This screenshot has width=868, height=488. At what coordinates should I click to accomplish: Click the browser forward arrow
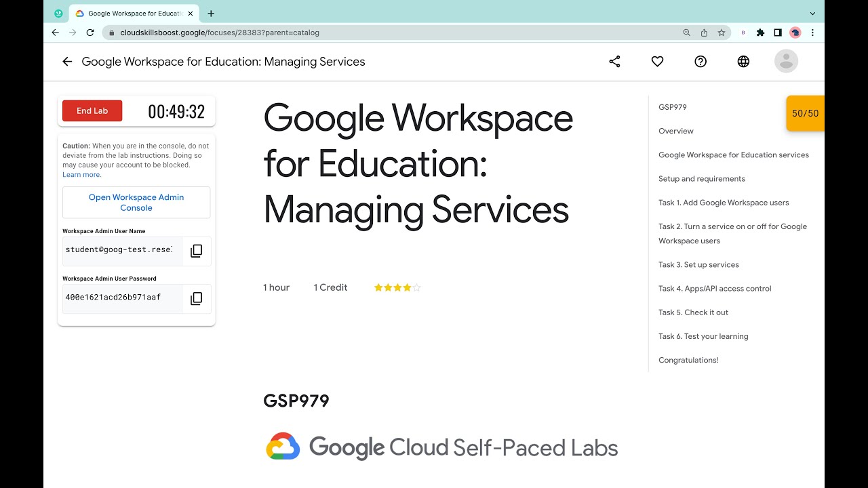click(x=73, y=33)
